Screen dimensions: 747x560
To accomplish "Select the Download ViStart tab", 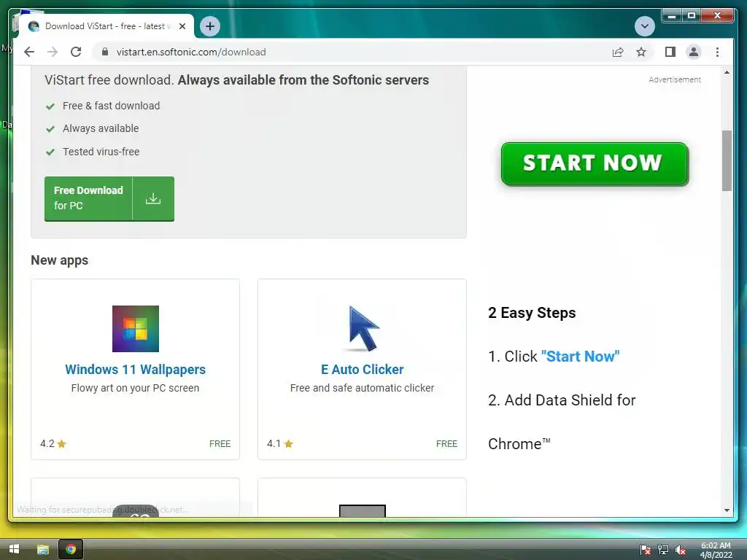I will pyautogui.click(x=106, y=26).
